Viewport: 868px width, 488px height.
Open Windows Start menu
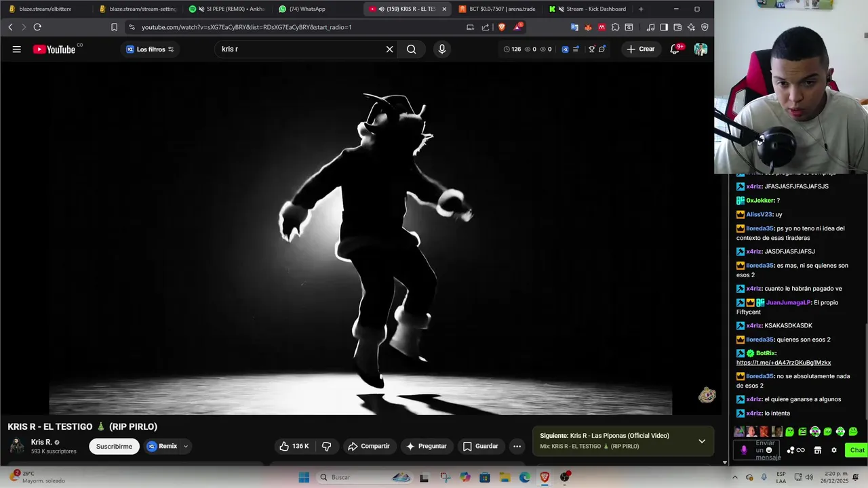click(x=304, y=477)
